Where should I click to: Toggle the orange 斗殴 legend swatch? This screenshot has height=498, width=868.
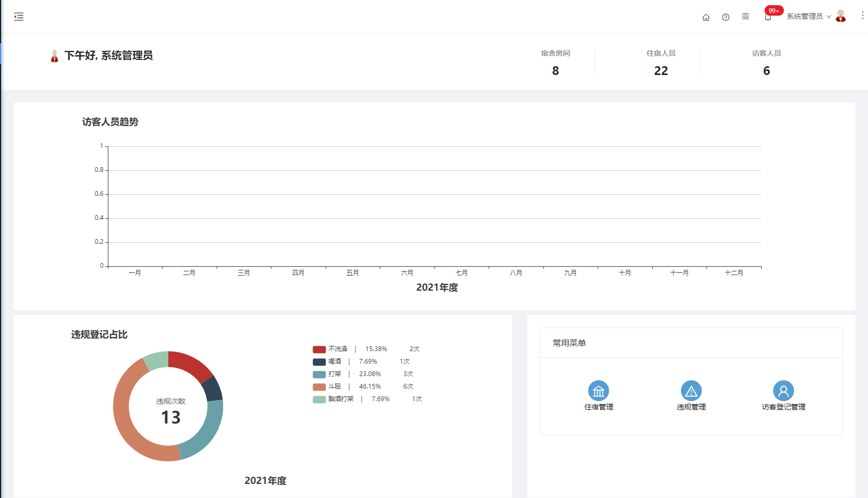click(x=319, y=387)
